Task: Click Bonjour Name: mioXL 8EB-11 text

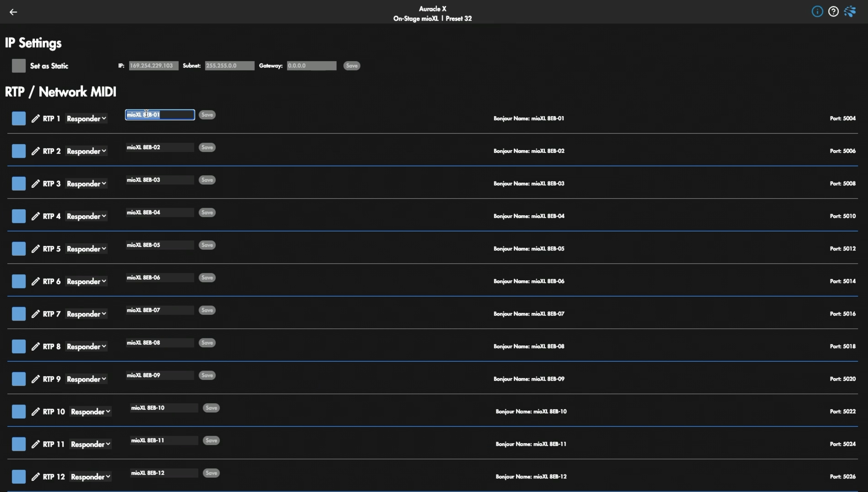Action: [x=531, y=444]
